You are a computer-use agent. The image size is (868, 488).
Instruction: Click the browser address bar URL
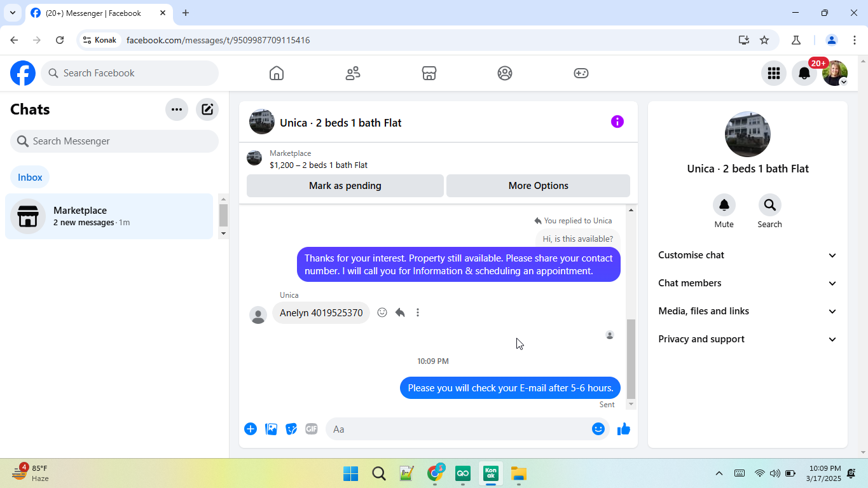point(218,40)
